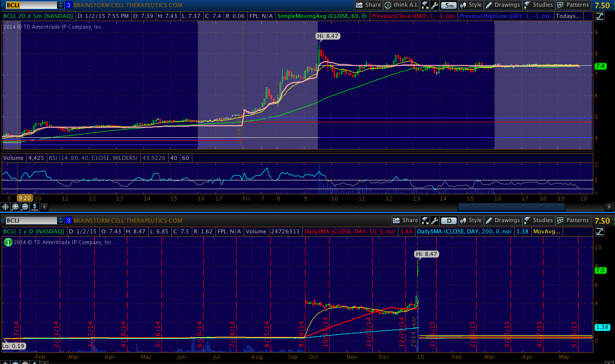The width and height of the screenshot is (615, 364).
Task: Click the dollar sign icon below top chart
Action: coord(34,207)
